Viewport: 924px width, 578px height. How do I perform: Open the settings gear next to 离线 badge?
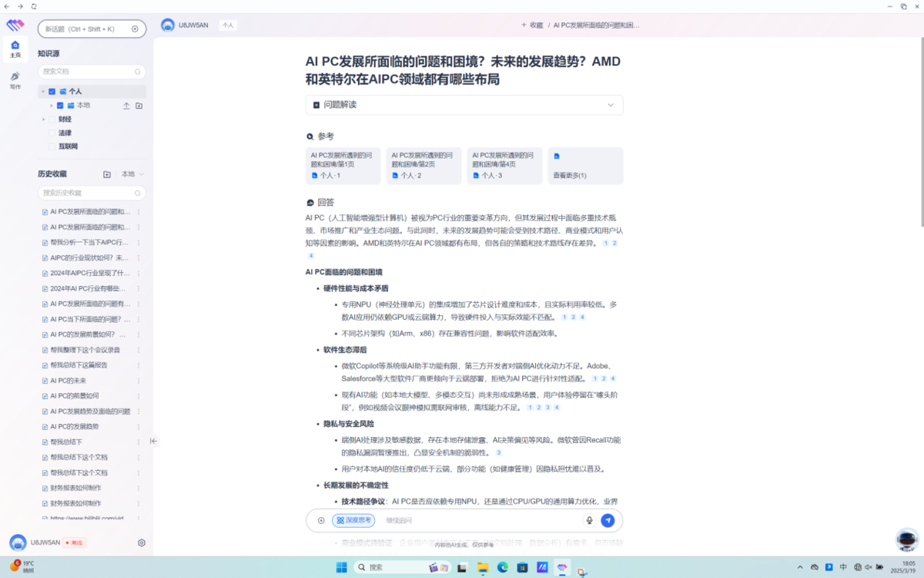(142, 543)
